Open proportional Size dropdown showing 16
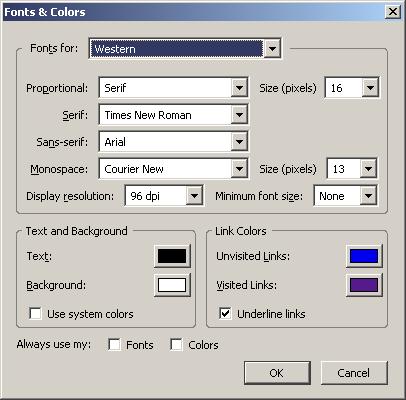This screenshot has height=400, width=406. (352, 88)
